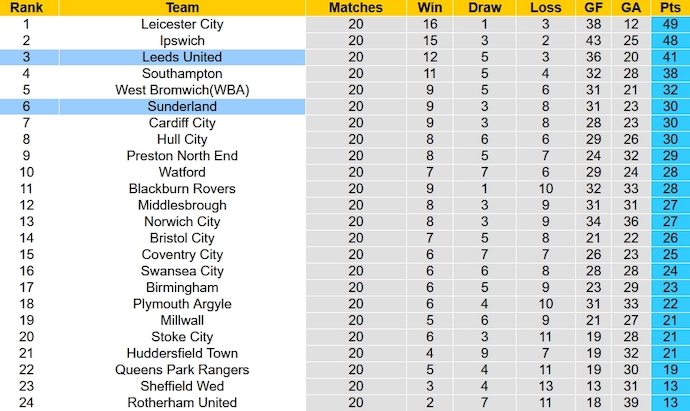Select Preston North End in the table

click(182, 156)
